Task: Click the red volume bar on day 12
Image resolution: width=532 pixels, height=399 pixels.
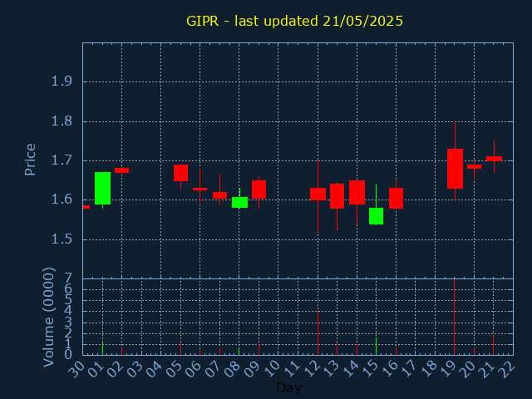Action: pos(318,333)
